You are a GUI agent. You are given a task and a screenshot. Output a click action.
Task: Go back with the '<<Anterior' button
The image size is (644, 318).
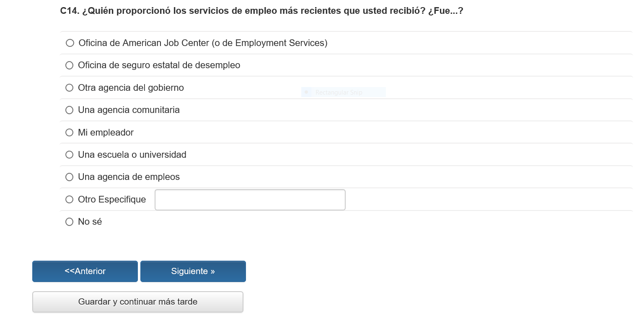(85, 271)
